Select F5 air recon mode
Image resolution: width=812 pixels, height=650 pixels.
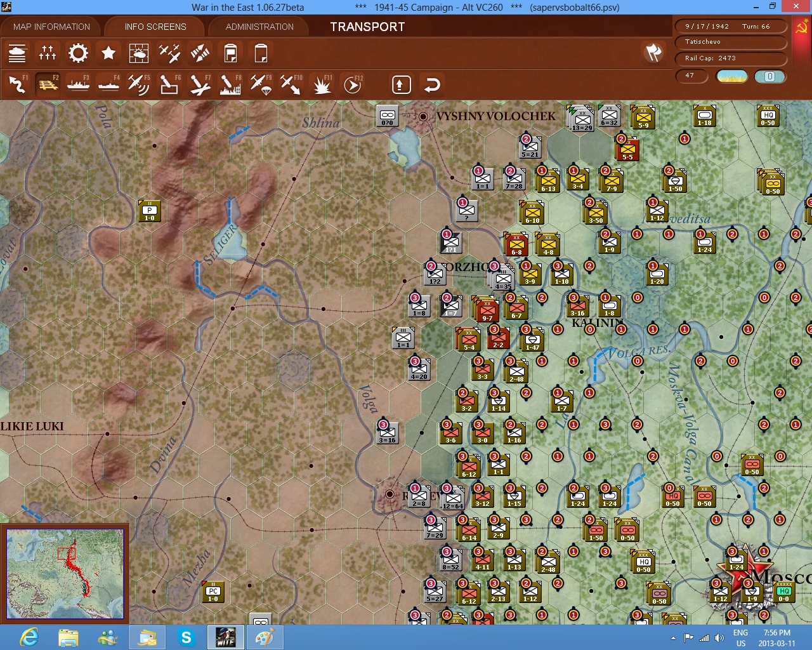(139, 84)
